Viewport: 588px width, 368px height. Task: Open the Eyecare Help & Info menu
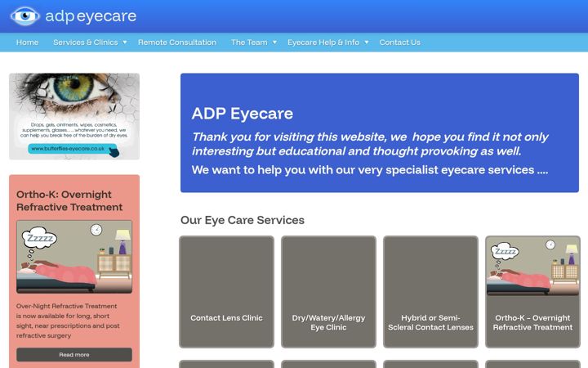323,43
